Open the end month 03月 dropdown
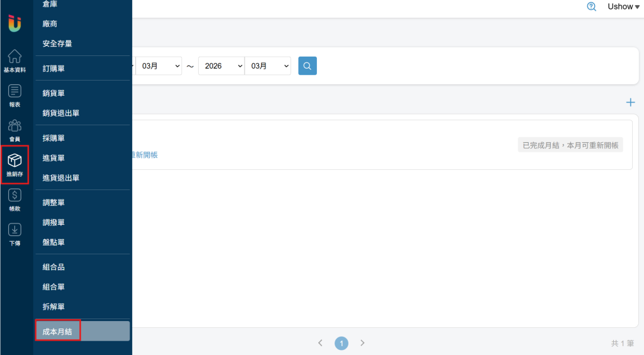Viewport: 644px width, 355px height. coord(268,65)
